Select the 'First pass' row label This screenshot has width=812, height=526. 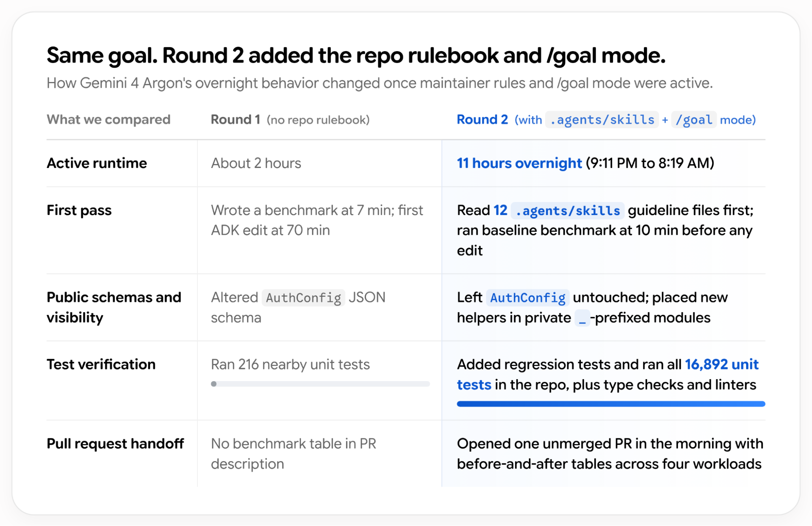point(79,210)
